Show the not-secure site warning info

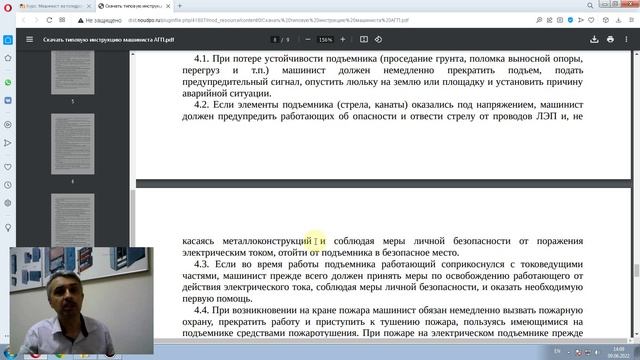pos(100,20)
